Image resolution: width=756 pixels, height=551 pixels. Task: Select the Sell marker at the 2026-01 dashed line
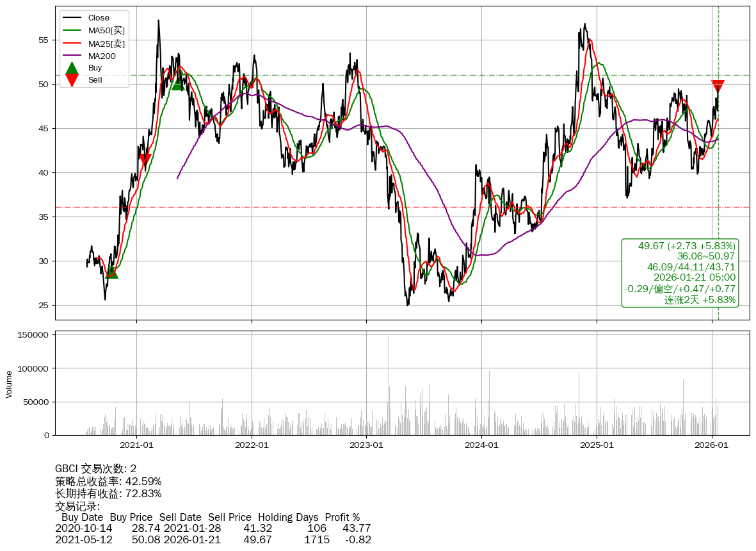pos(718,86)
